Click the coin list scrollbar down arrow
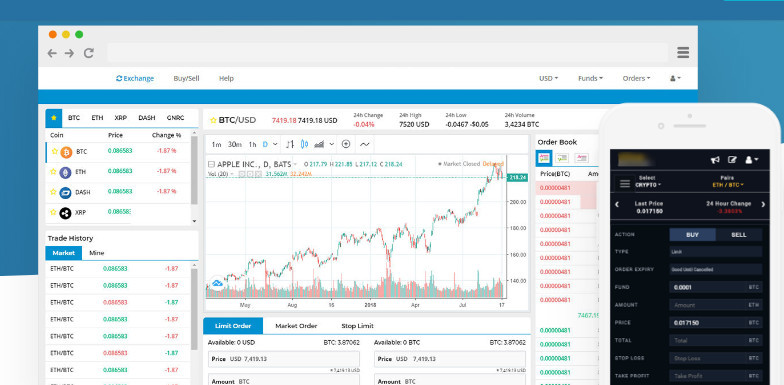784x385 pixels. (x=194, y=221)
